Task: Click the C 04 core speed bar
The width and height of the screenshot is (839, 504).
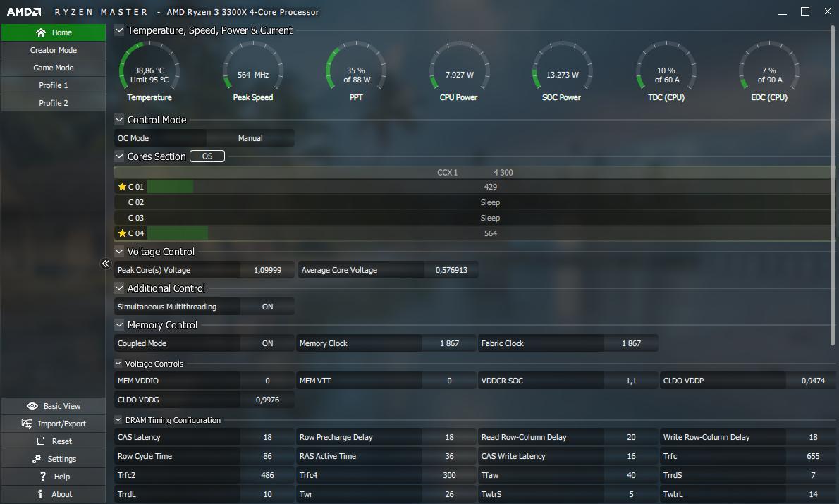Action: point(178,233)
